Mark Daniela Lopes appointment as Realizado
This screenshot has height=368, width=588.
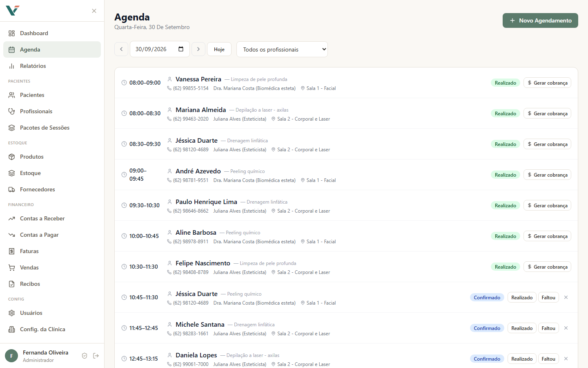pos(522,359)
